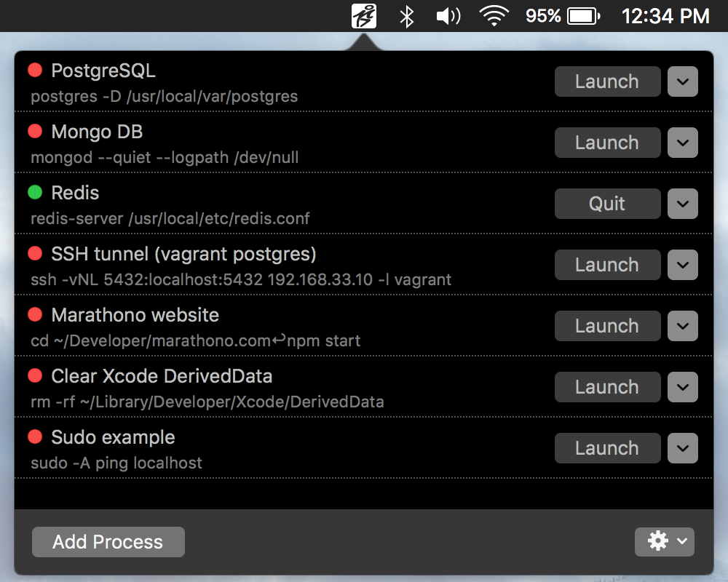
Task: Select the Sudo example title
Action: pyautogui.click(x=113, y=438)
